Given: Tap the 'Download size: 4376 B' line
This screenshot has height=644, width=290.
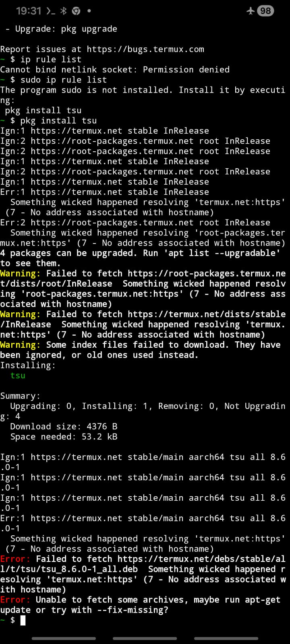Looking at the screenshot, I should pyautogui.click(x=64, y=426).
